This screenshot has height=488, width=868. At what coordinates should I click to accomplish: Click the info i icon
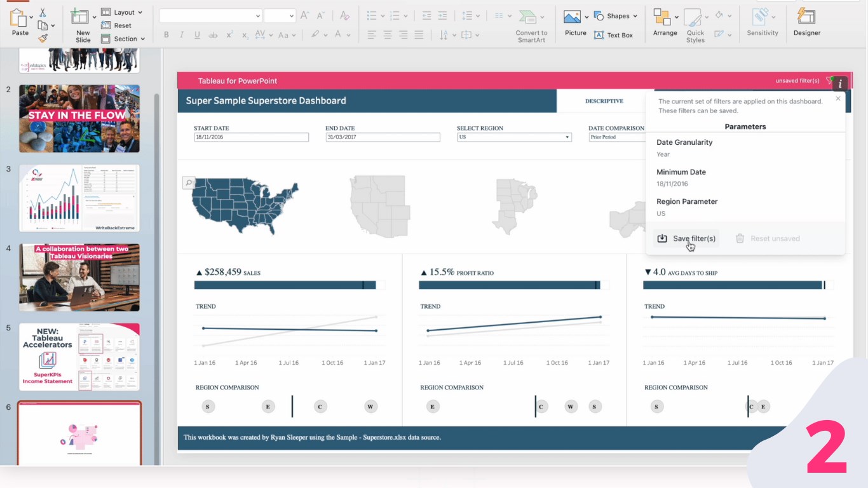click(840, 83)
